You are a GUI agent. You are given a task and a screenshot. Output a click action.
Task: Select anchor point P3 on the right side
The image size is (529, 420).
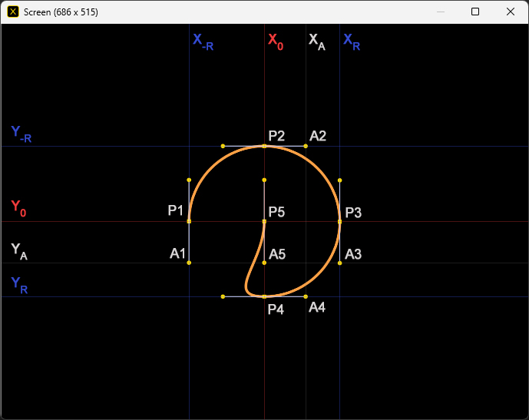click(339, 221)
